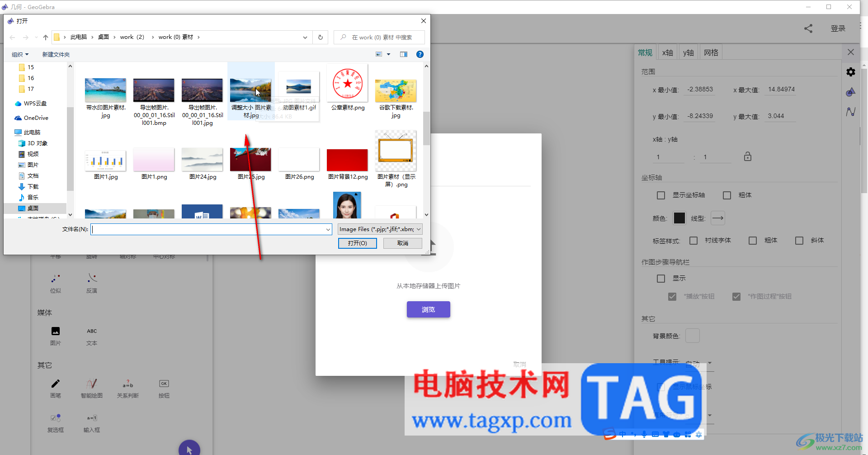
Task: Select 桌面 in the navigation tree
Action: [x=33, y=208]
